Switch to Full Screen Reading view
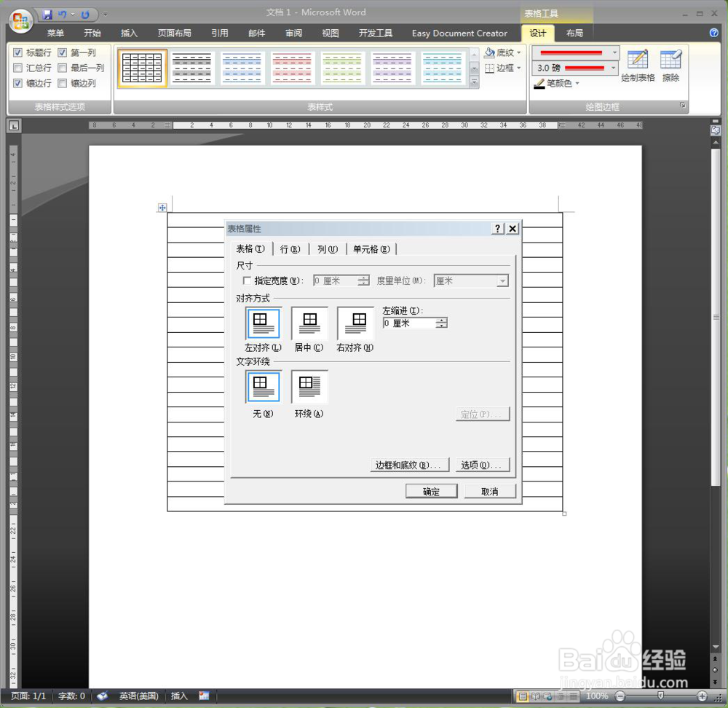The height and width of the screenshot is (708, 728). click(535, 696)
